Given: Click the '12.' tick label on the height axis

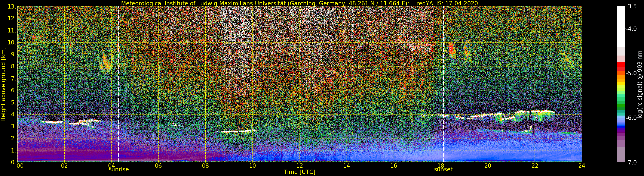Looking at the screenshot, I should pos(12,18).
